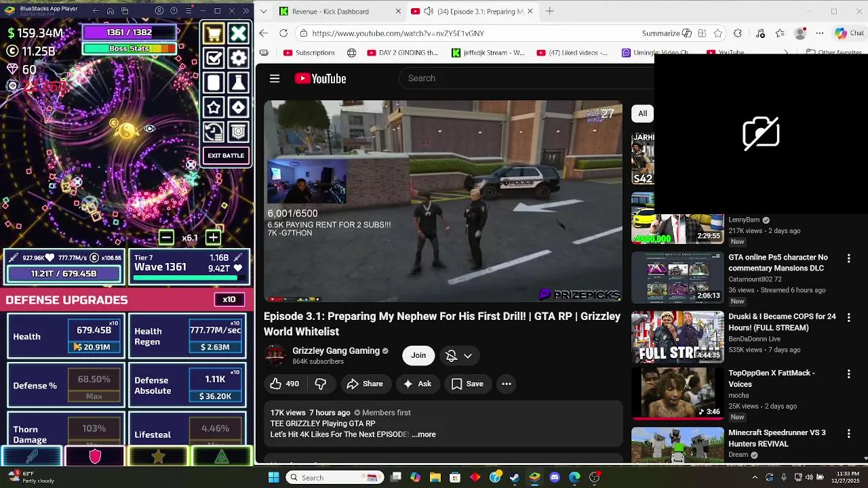Viewport: 868px width, 488px height.
Task: Switch to defense upgrades shield tab
Action: point(95,457)
